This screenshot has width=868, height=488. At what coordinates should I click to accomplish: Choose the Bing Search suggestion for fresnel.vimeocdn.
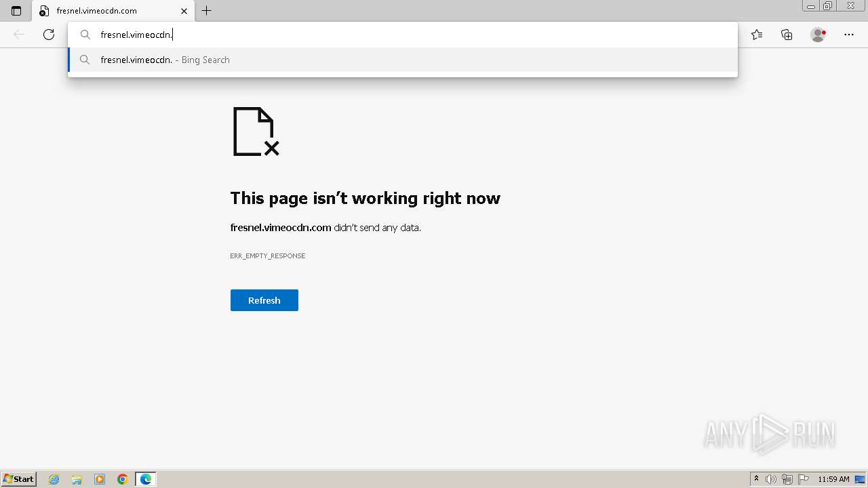click(x=403, y=60)
